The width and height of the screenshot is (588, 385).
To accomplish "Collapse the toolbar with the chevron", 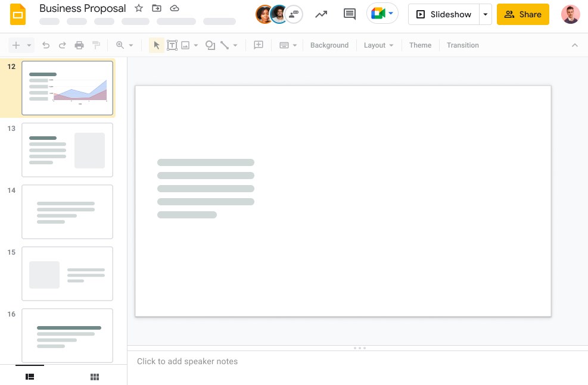I will (x=574, y=45).
